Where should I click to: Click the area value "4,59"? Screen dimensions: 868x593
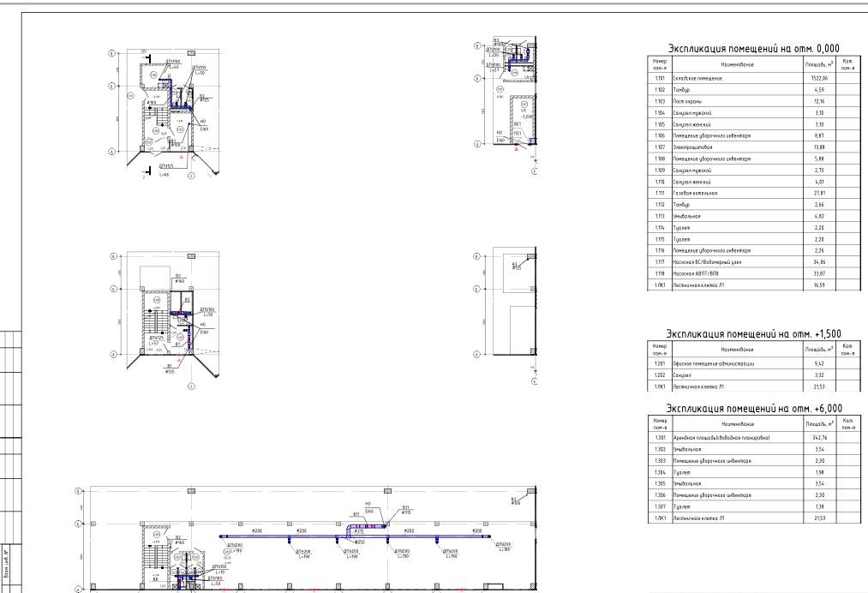pos(820,90)
